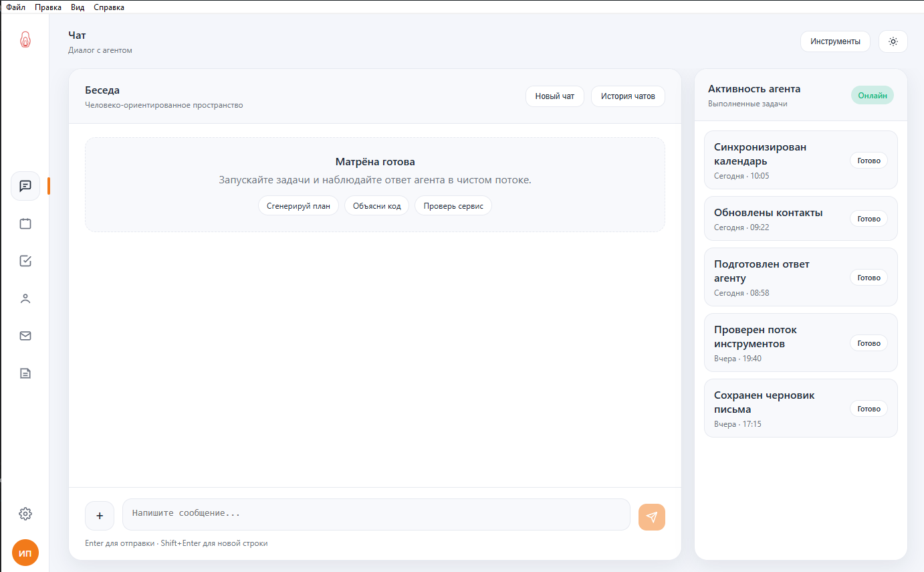
Task: Select the Сгенерируй план suggestion chip
Action: pyautogui.click(x=298, y=206)
